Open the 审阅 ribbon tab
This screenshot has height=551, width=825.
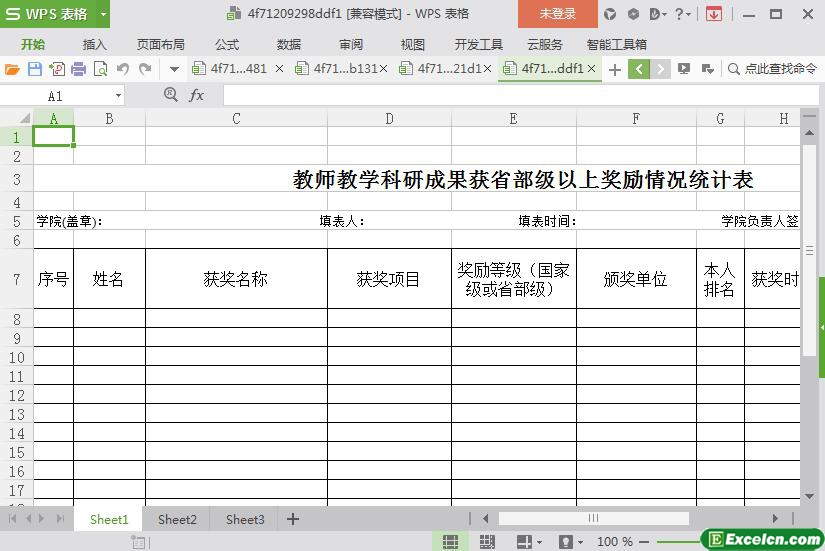(x=351, y=45)
